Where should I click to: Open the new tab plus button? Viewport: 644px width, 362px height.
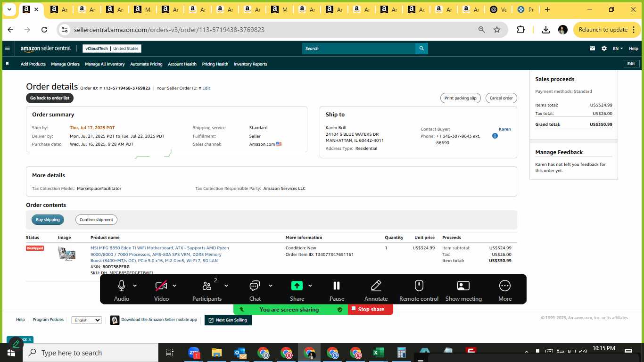coord(547,9)
